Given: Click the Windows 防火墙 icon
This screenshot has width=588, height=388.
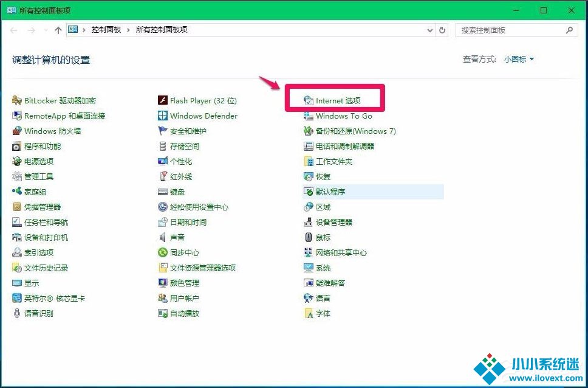Looking at the screenshot, I should (x=17, y=131).
